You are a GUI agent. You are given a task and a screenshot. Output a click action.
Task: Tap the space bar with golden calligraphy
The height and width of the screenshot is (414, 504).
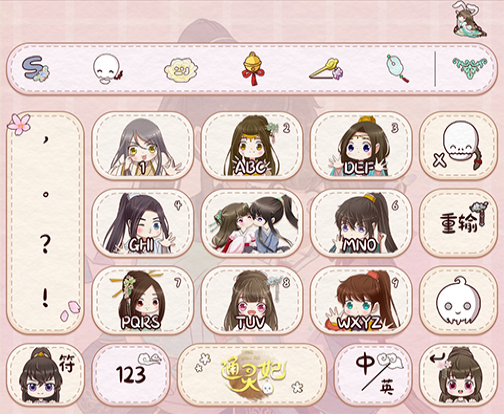point(252,375)
